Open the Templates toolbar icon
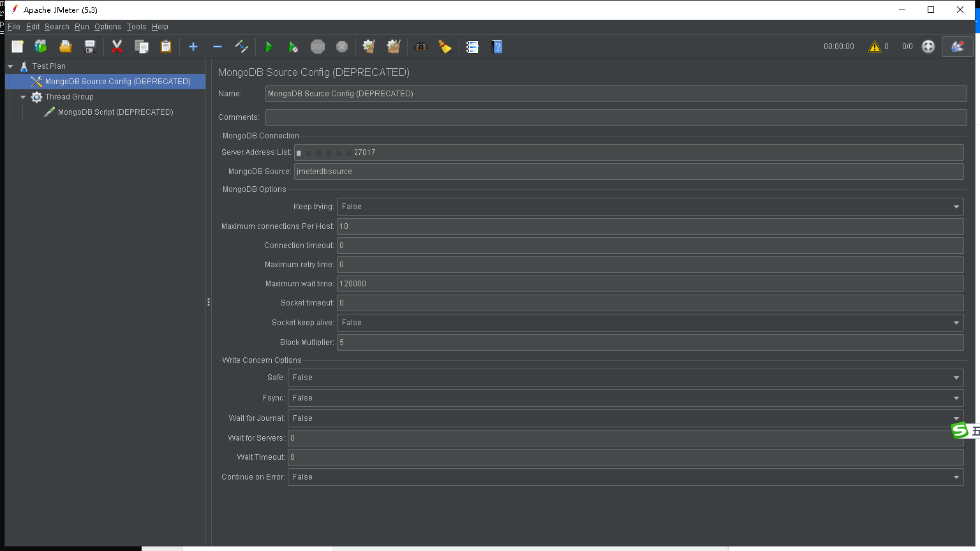This screenshot has width=980, height=551. (x=41, y=47)
